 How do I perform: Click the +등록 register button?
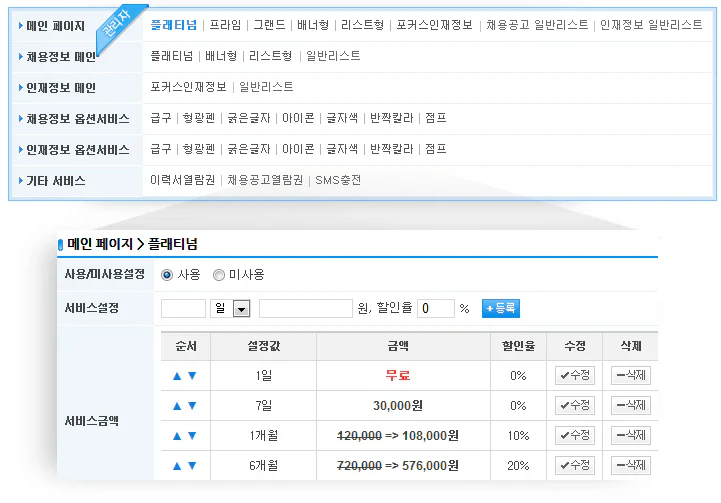pos(501,308)
